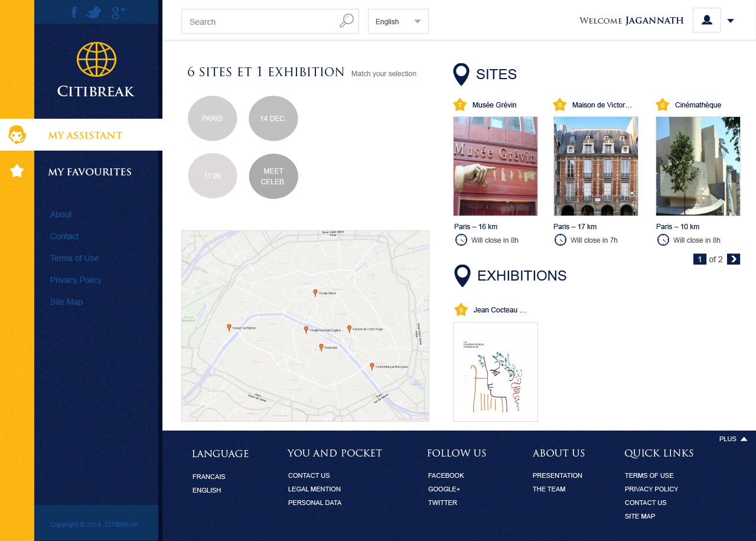The width and height of the screenshot is (756, 541).
Task: Toggle the 11:00 filter bubble
Action: point(213,176)
